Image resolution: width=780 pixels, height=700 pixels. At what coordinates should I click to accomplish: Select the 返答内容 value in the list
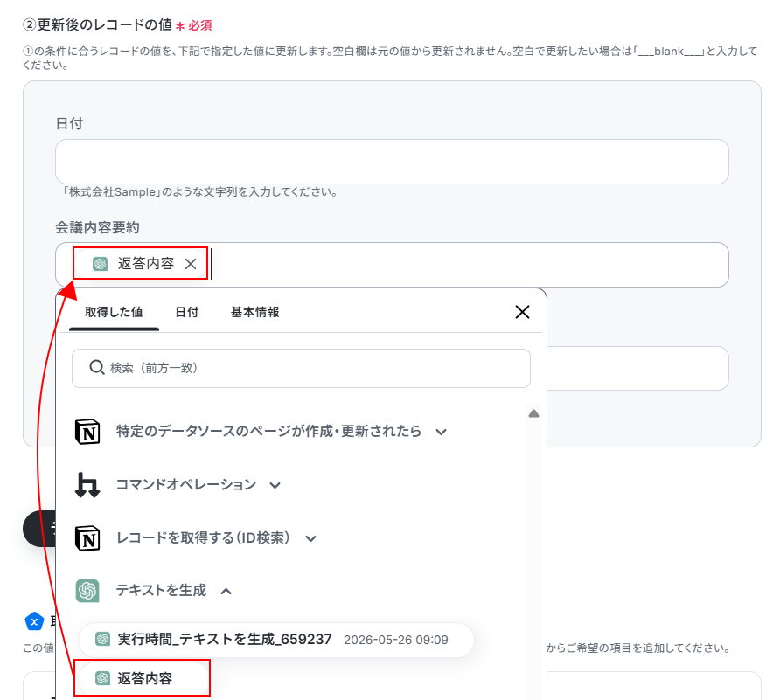(x=142, y=678)
